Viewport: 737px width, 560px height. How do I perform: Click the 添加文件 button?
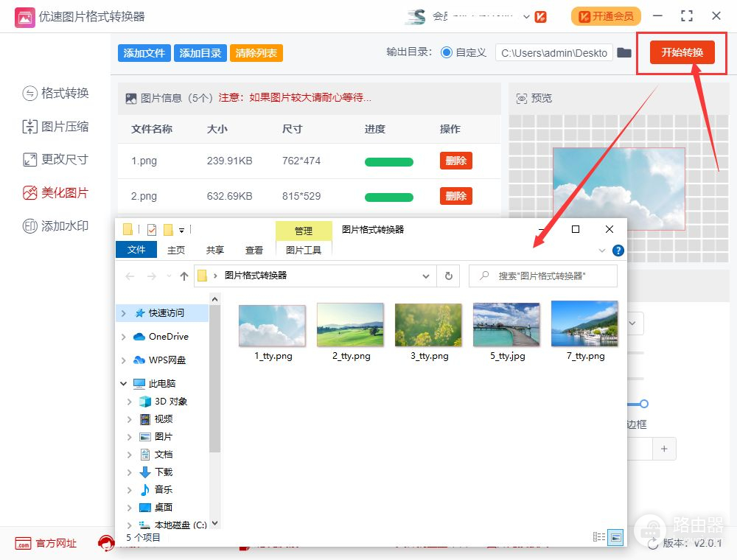coord(144,53)
